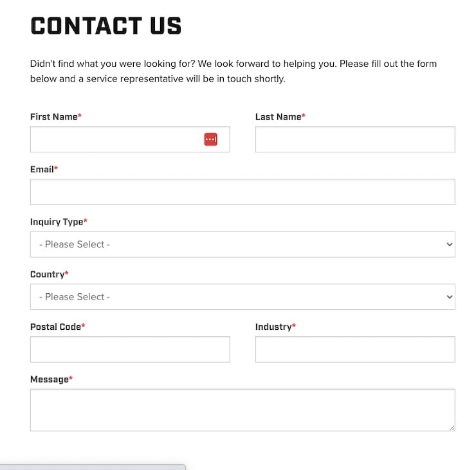The height and width of the screenshot is (470, 476).
Task: Click the First Name label
Action: click(x=54, y=117)
